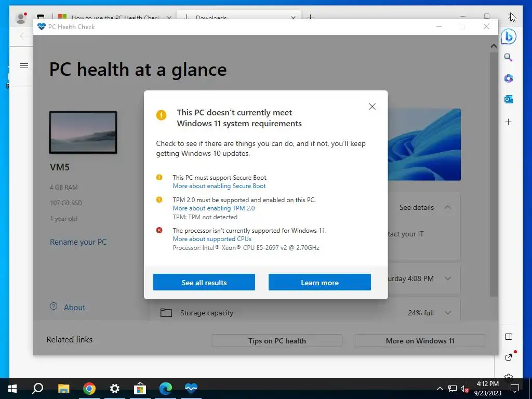
Task: Open the notification center icon
Action: [x=515, y=389]
